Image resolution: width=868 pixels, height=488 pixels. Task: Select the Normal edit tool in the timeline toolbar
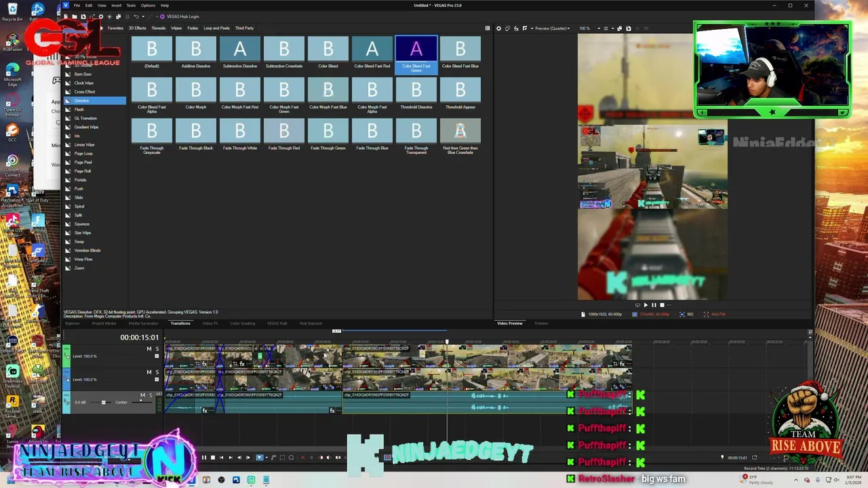260,457
